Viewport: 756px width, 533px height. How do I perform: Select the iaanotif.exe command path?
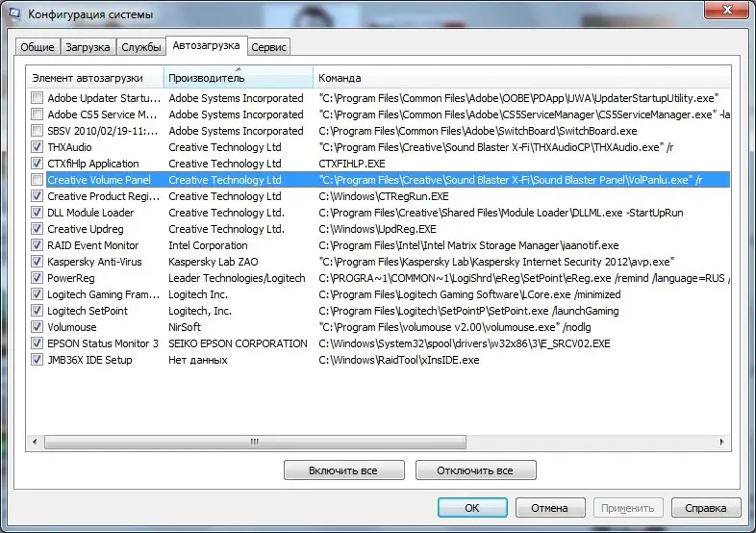[x=468, y=245]
